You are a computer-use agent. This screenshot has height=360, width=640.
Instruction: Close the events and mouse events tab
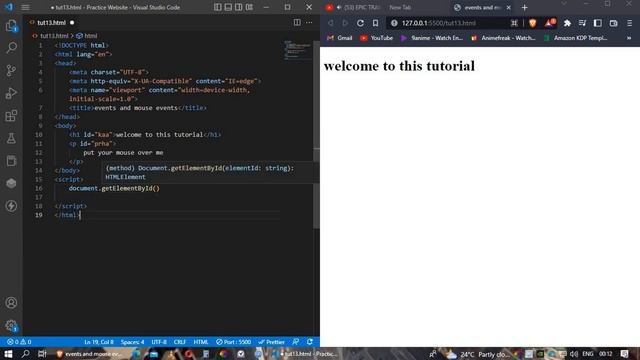click(509, 7)
